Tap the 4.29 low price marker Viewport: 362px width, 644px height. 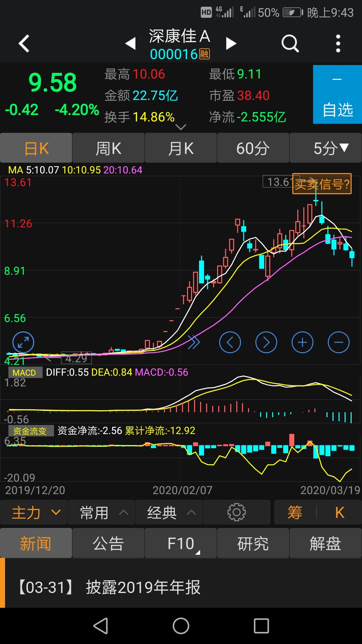point(76,359)
